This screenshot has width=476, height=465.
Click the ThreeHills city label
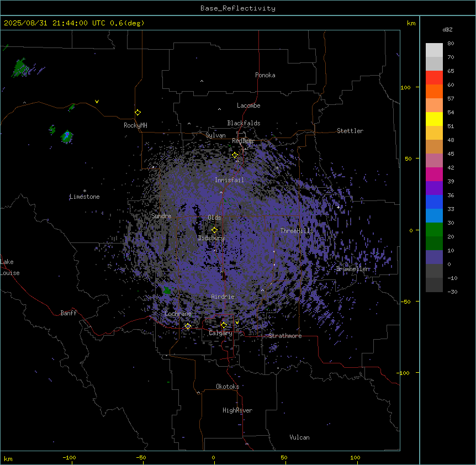coord(297,231)
